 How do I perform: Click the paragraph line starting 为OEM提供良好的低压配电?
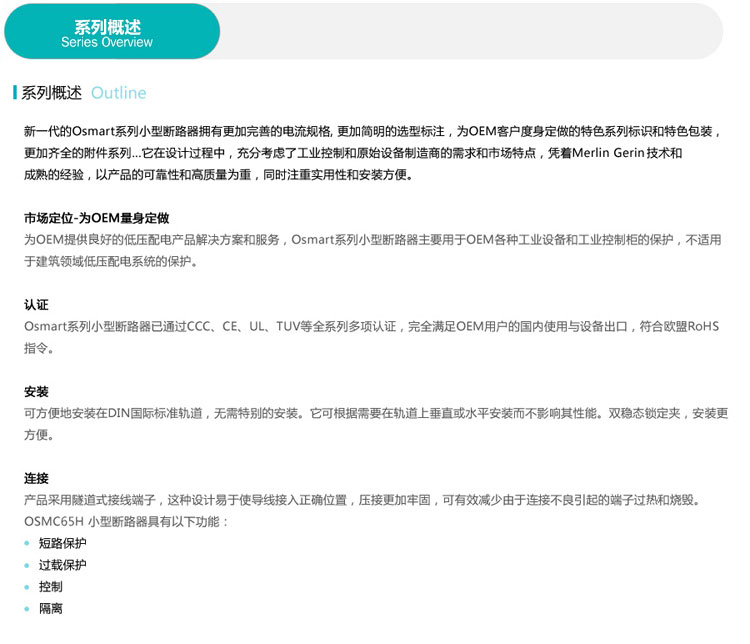[373, 240]
